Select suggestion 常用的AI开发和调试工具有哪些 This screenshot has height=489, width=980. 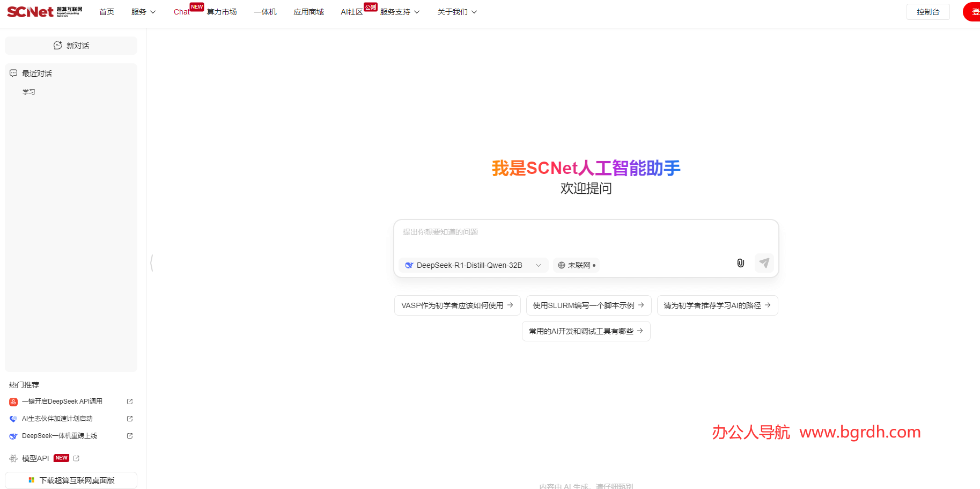pos(586,331)
